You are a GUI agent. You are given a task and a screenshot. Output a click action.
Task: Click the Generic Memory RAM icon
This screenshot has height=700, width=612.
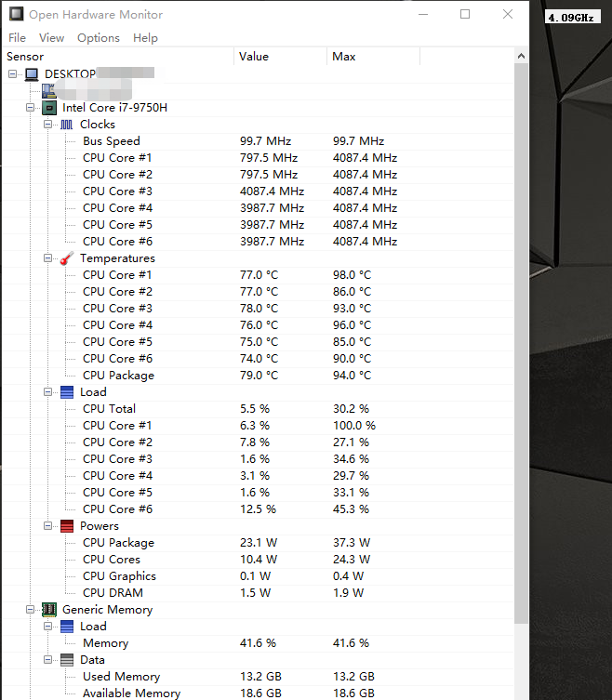pyautogui.click(x=49, y=610)
